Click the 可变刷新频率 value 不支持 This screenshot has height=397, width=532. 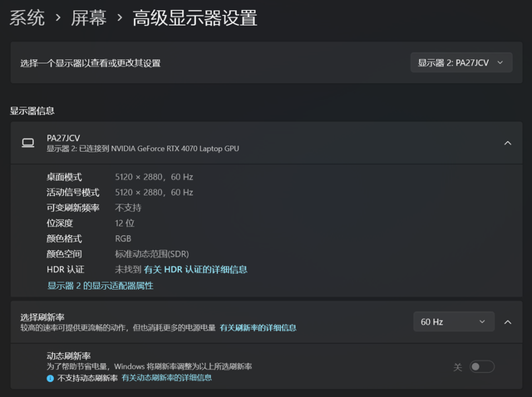[128, 208]
